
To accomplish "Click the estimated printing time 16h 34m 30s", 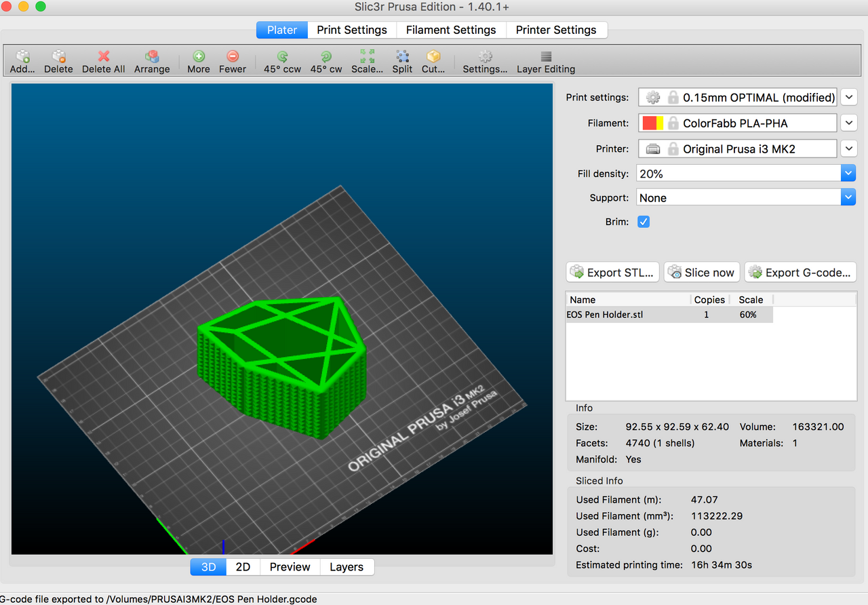I will pyautogui.click(x=722, y=565).
